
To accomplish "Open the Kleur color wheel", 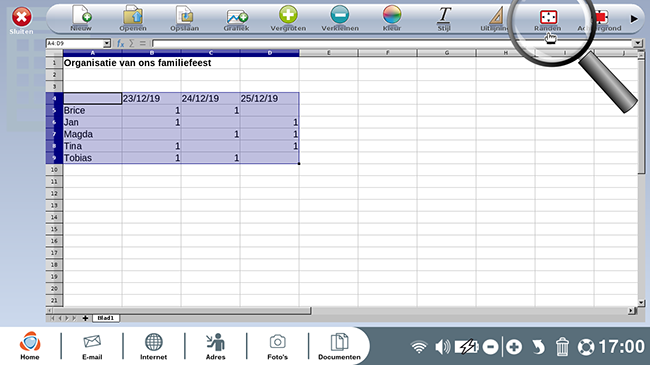I will 392,15.
